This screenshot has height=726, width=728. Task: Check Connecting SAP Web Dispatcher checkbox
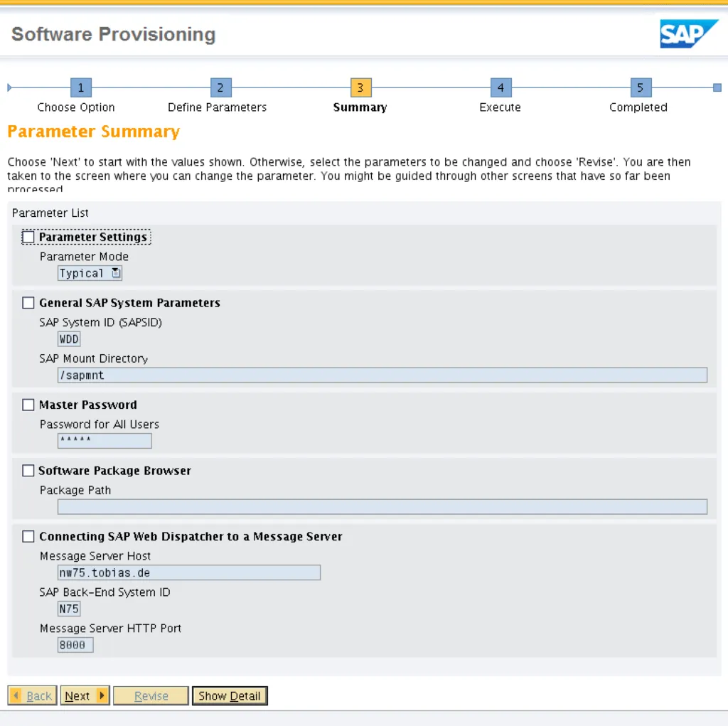[28, 537]
